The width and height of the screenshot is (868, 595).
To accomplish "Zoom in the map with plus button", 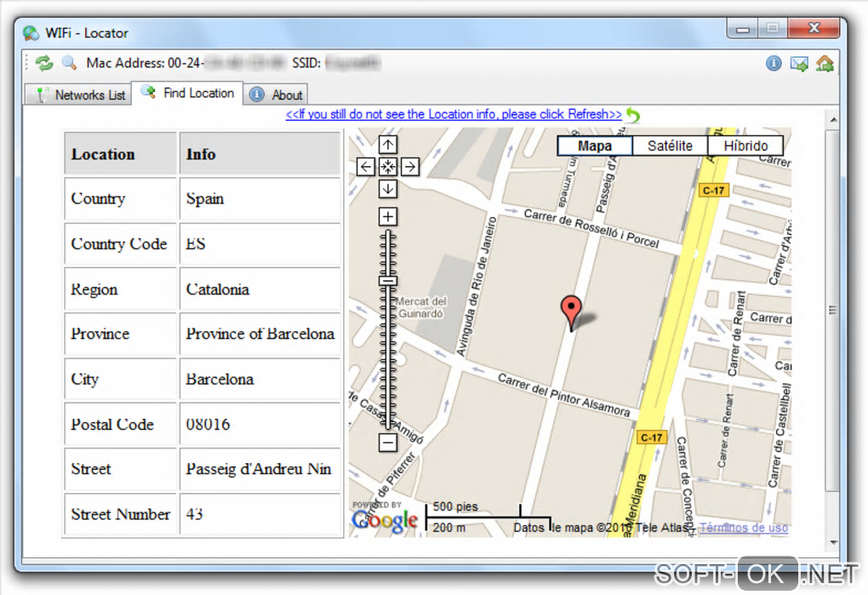I will click(388, 216).
